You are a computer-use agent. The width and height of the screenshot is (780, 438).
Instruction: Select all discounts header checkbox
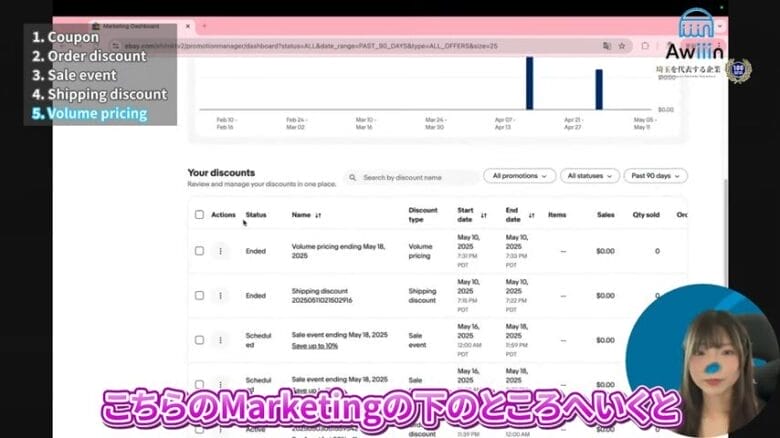[x=199, y=215]
